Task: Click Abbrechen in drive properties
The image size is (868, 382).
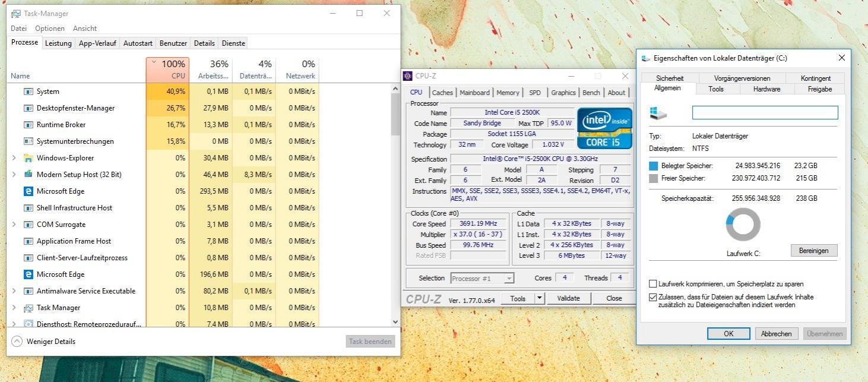Action: pyautogui.click(x=777, y=334)
